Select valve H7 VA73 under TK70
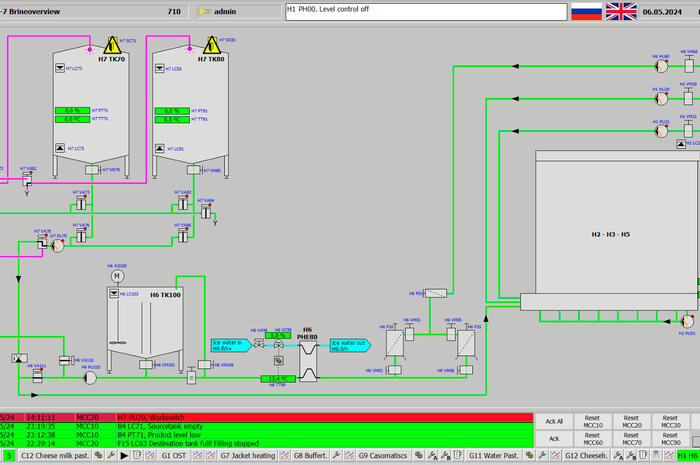The height and width of the screenshot is (465, 700). point(81,203)
